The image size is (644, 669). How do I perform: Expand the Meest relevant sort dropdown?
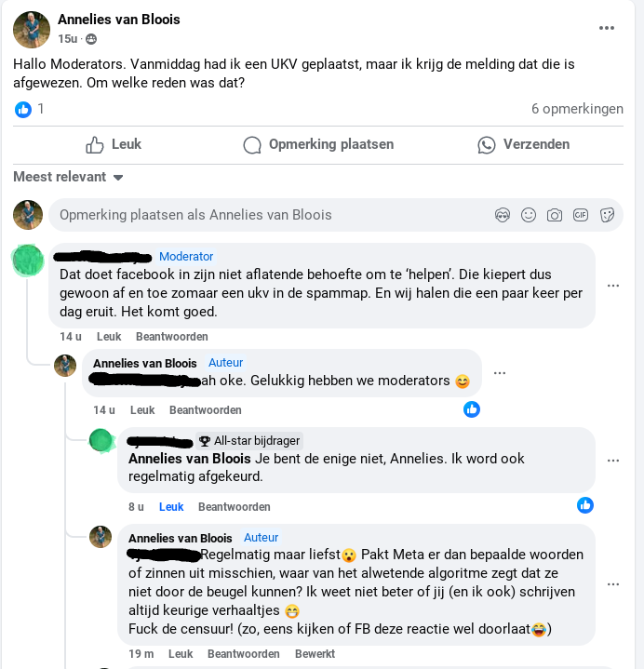tap(68, 177)
